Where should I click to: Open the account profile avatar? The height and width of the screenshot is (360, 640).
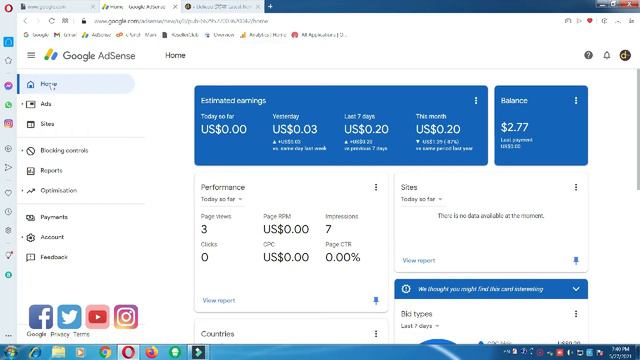[x=625, y=55]
